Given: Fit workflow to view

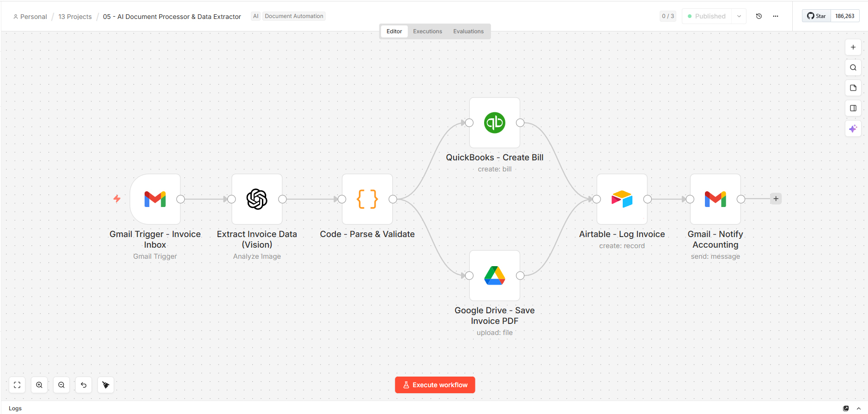Looking at the screenshot, I should (17, 385).
